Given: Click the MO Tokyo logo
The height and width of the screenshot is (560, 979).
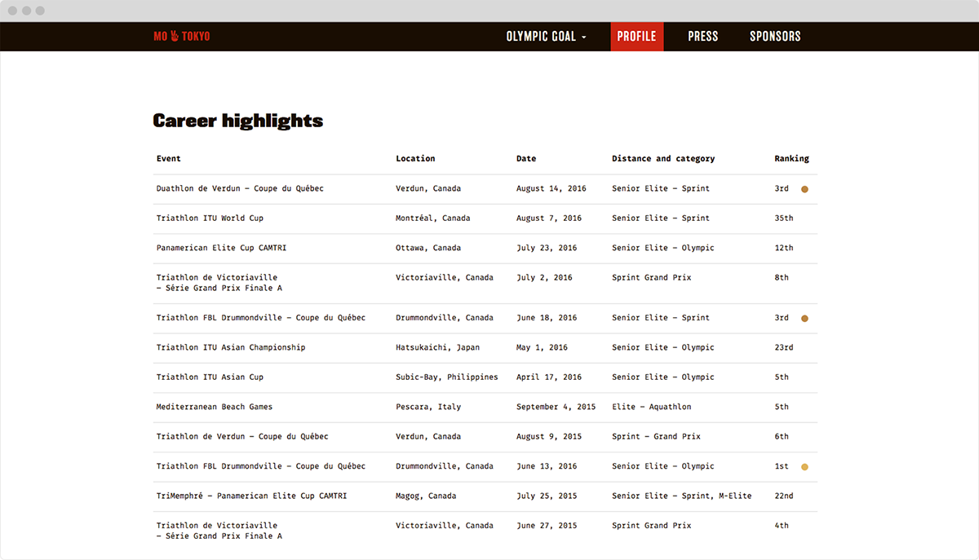Looking at the screenshot, I should (x=182, y=37).
